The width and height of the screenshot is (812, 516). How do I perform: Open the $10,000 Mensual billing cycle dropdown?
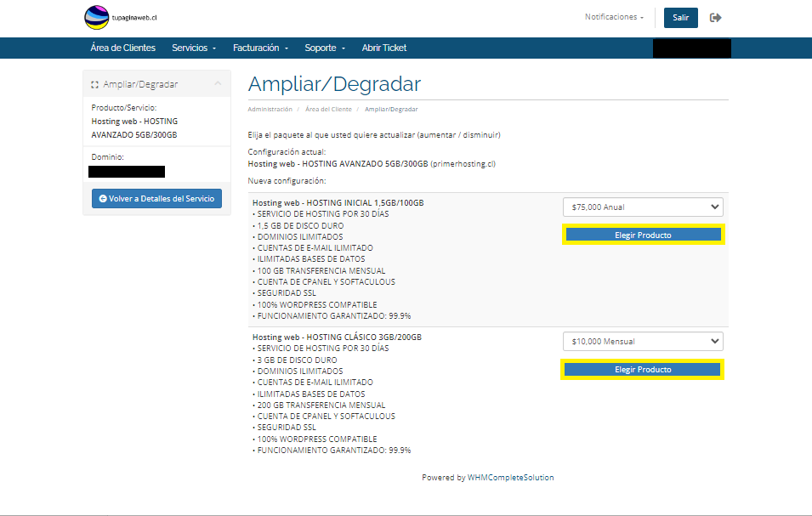pyautogui.click(x=642, y=342)
